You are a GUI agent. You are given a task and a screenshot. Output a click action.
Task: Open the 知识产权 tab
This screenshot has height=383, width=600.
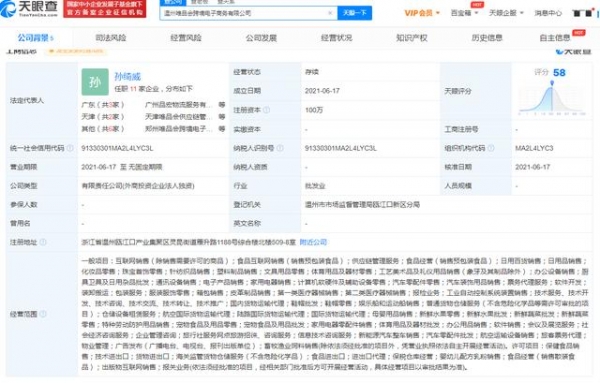411,38
